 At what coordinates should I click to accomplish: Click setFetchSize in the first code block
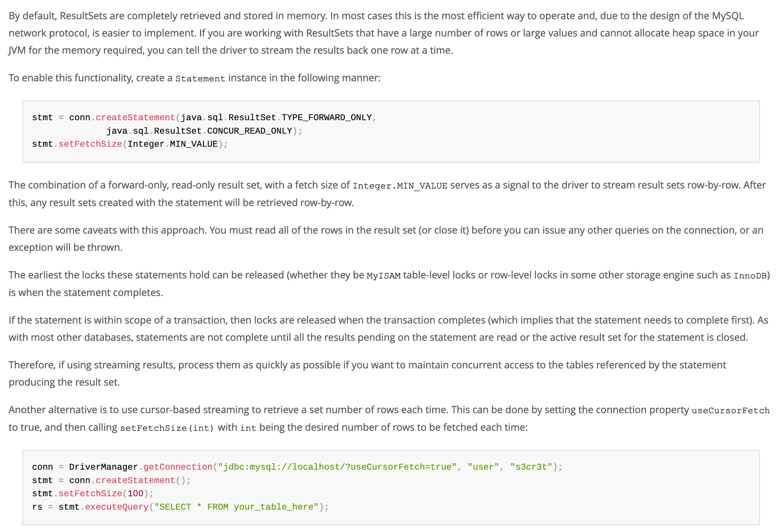coord(90,144)
